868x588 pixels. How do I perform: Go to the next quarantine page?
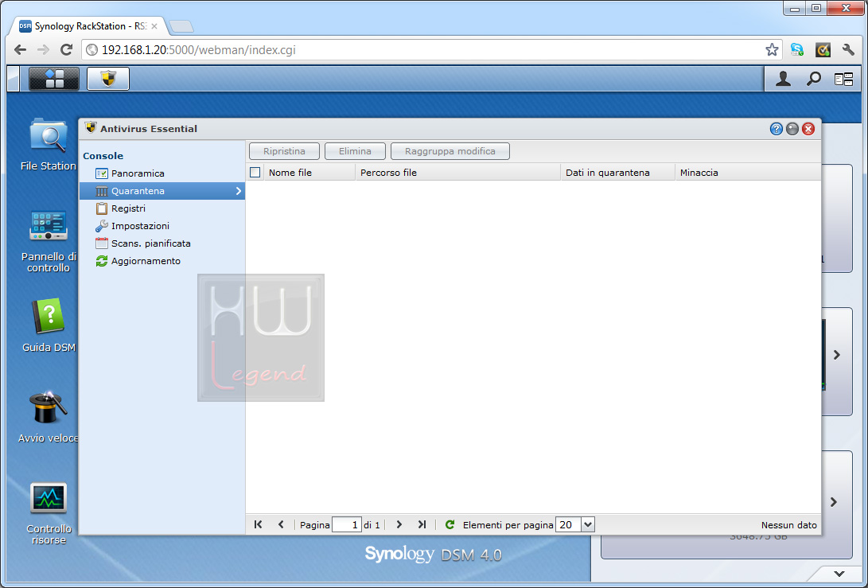pos(399,524)
